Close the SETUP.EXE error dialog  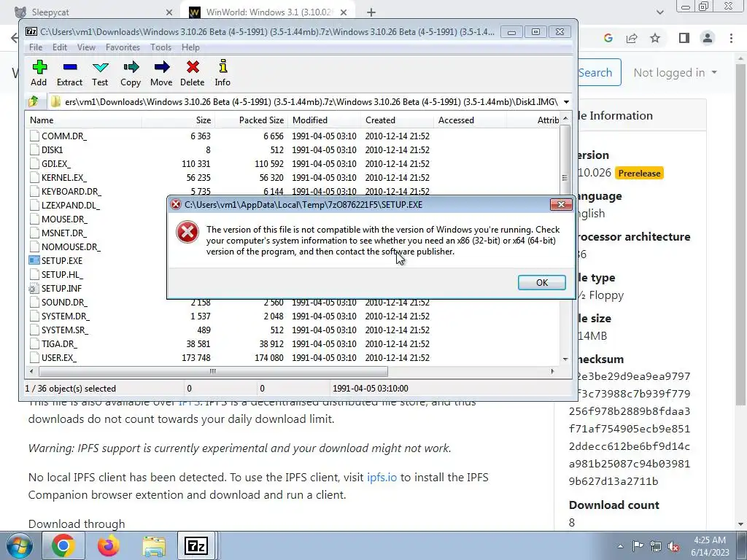(561, 204)
